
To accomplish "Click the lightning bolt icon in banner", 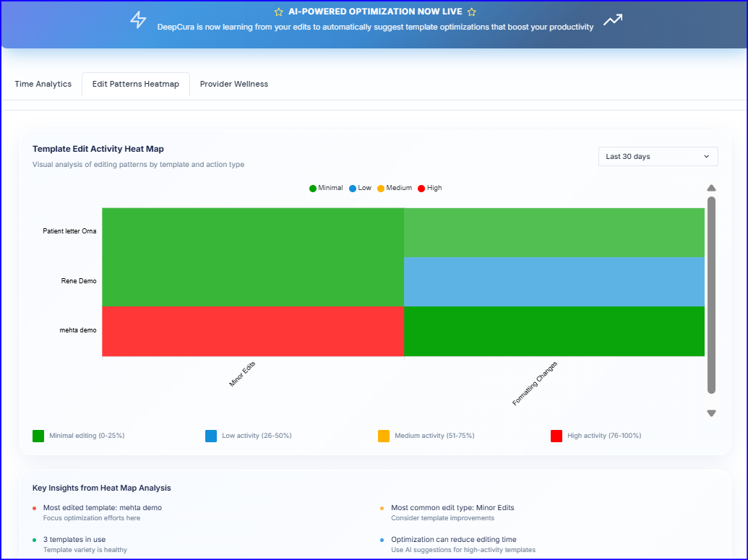I will point(138,20).
